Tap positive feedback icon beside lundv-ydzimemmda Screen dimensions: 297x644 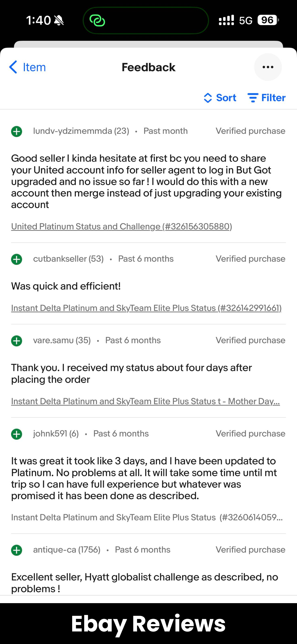pyautogui.click(x=17, y=131)
